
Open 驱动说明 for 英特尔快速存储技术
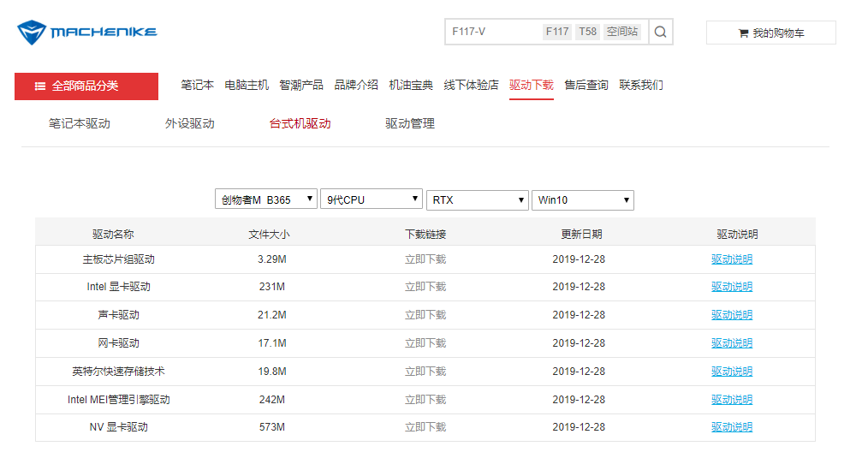click(x=732, y=372)
